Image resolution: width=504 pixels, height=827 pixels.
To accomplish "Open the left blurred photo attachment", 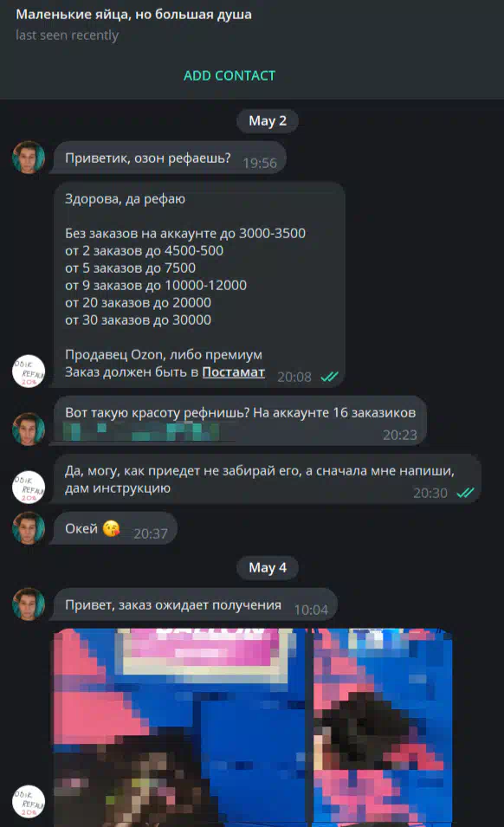I will (x=180, y=727).
